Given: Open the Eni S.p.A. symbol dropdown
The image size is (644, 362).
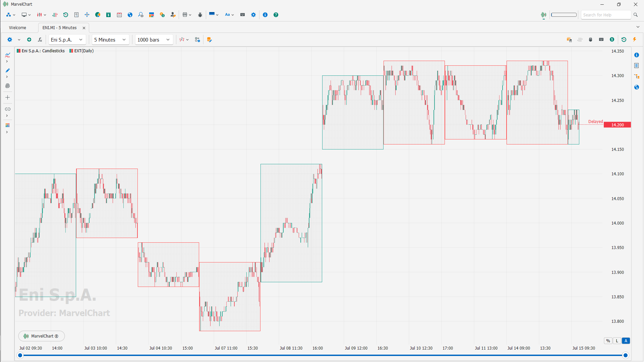Looking at the screenshot, I should click(67, 40).
